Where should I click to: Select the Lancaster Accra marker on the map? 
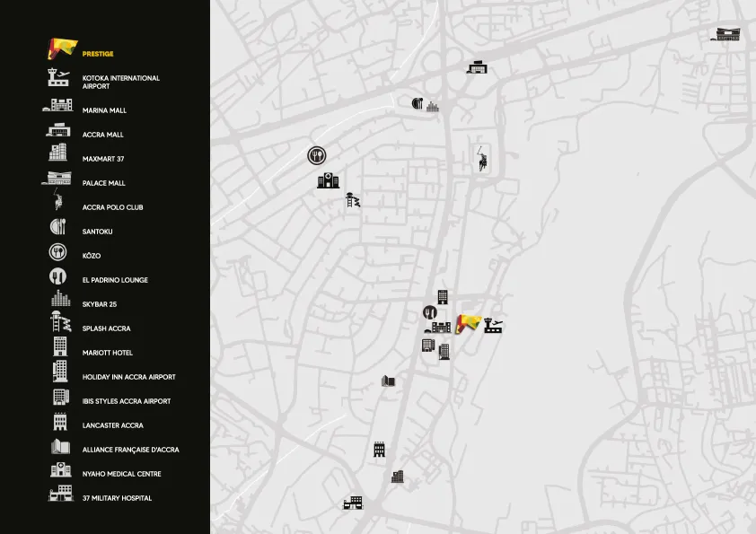point(380,450)
